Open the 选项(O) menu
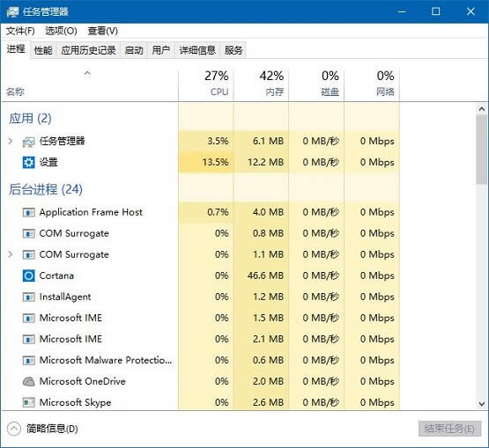This screenshot has width=489, height=448. tap(61, 31)
